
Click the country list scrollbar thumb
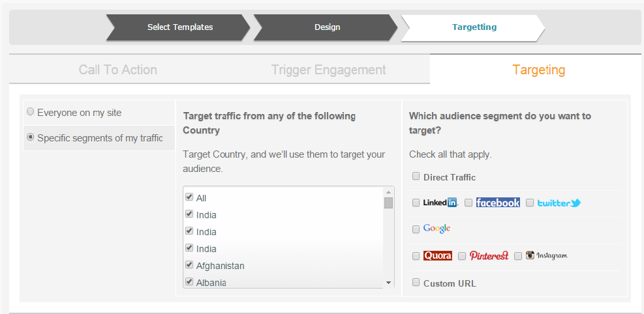388,203
